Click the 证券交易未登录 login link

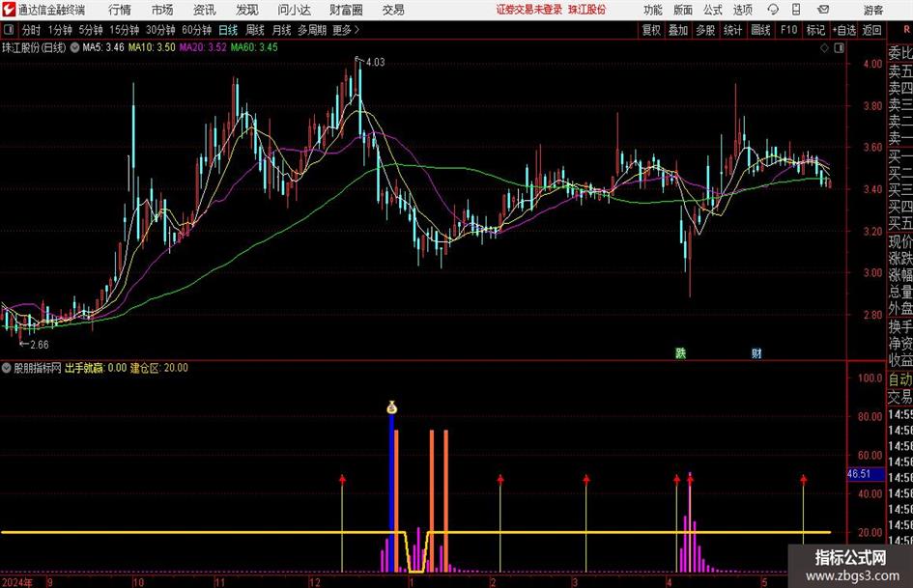click(x=529, y=10)
